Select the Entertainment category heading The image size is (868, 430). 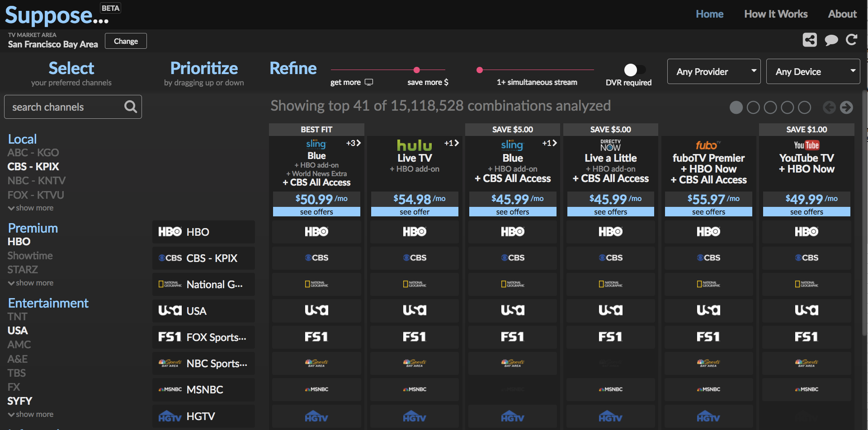pyautogui.click(x=48, y=303)
